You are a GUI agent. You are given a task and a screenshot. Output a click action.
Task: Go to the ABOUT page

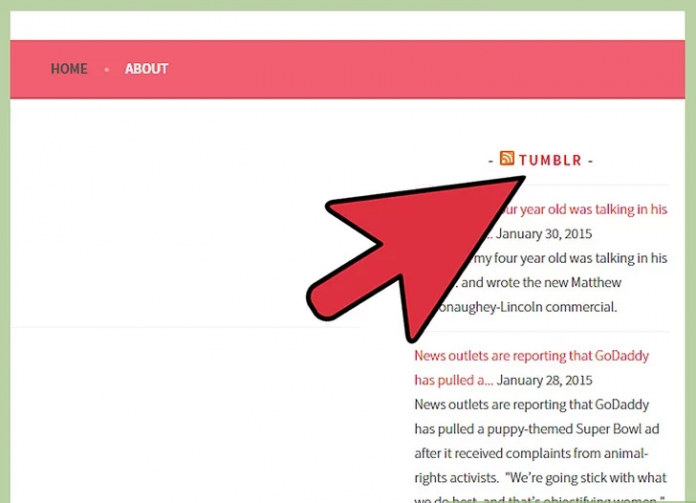click(x=146, y=69)
